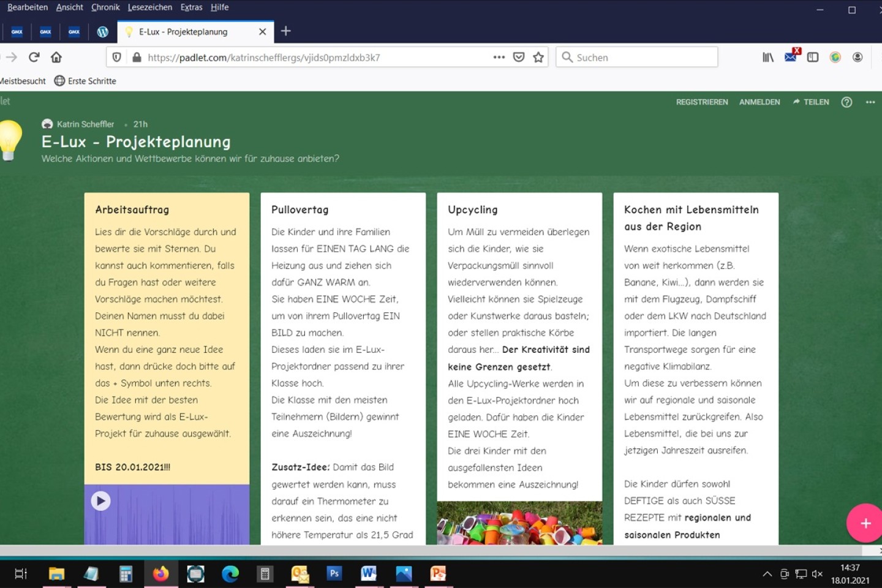Click the pink plus button to add a post
Image resolution: width=882 pixels, height=588 pixels.
[x=865, y=523]
